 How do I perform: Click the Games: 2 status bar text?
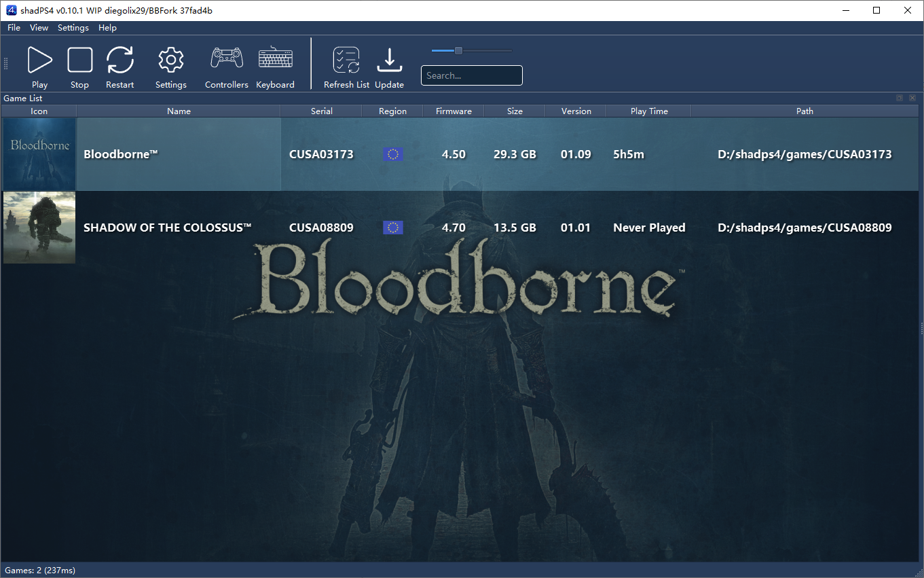point(40,570)
